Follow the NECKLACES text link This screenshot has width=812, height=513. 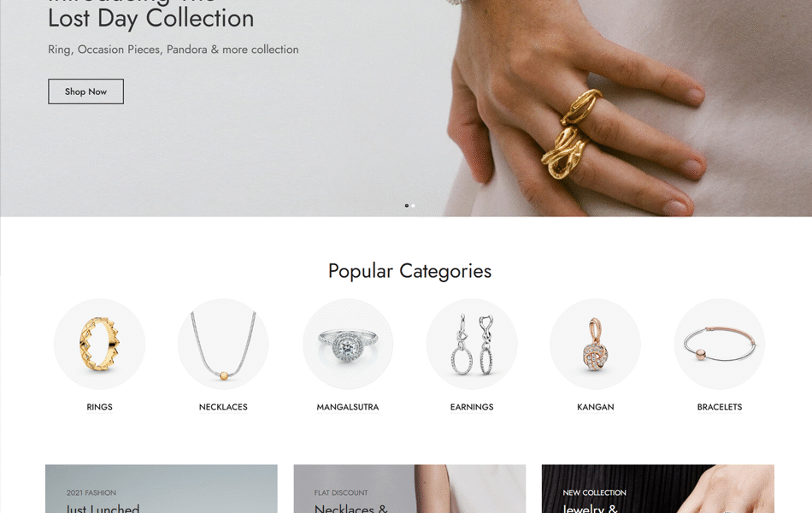[223, 407]
